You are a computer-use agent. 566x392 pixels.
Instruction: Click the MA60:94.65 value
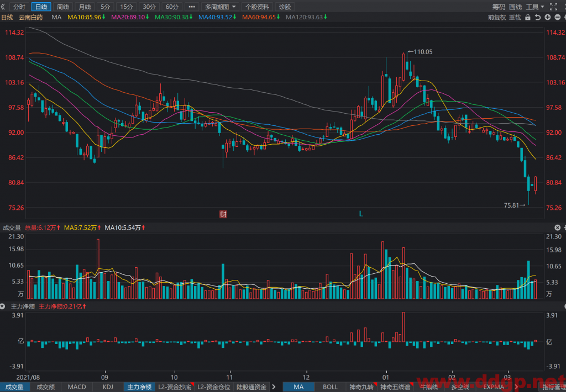[x=261, y=17]
